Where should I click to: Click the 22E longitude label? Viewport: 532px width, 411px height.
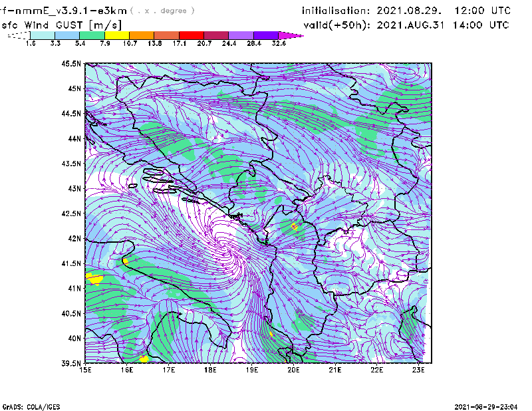[x=377, y=370]
